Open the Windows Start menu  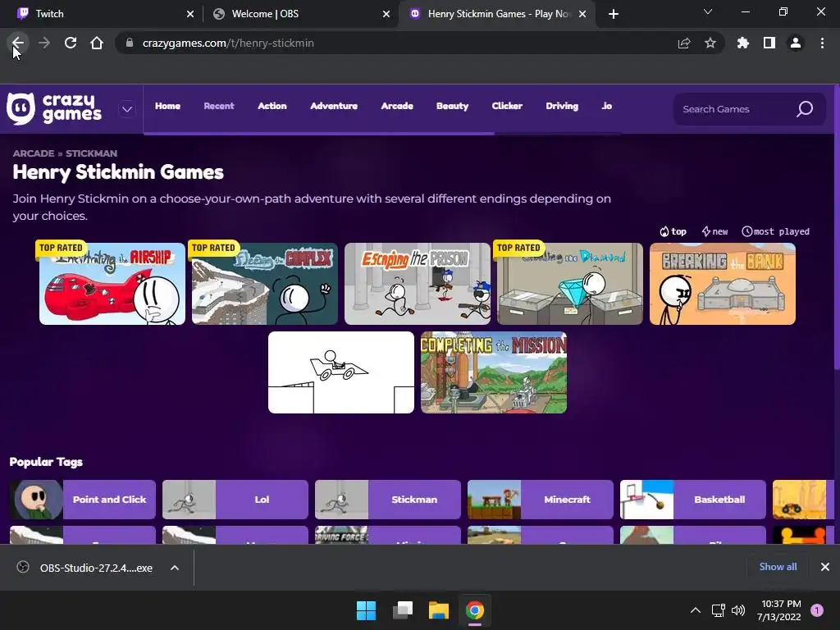(x=367, y=610)
